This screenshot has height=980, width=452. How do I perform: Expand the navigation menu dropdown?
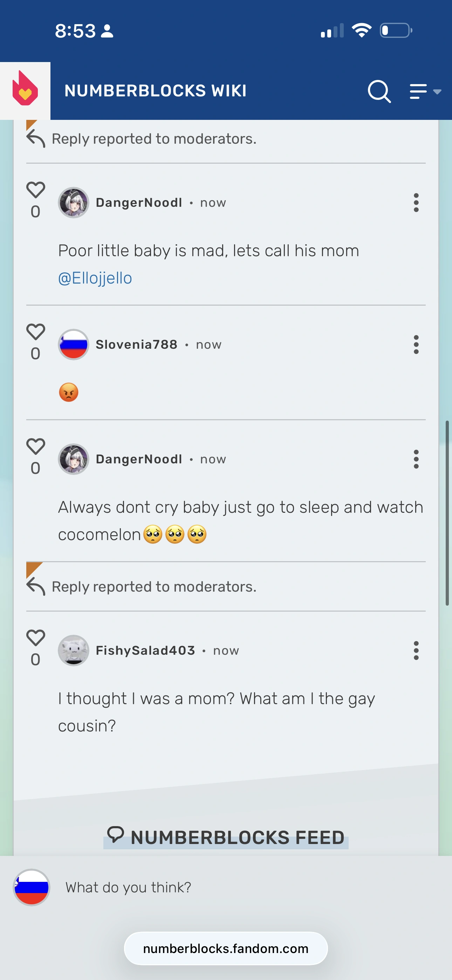point(425,91)
